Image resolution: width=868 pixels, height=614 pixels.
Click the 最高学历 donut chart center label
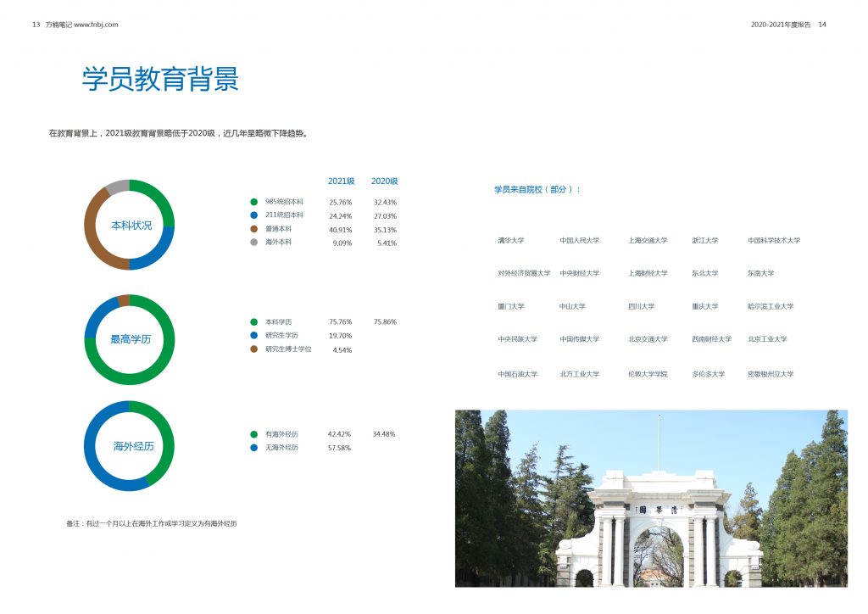tap(131, 339)
